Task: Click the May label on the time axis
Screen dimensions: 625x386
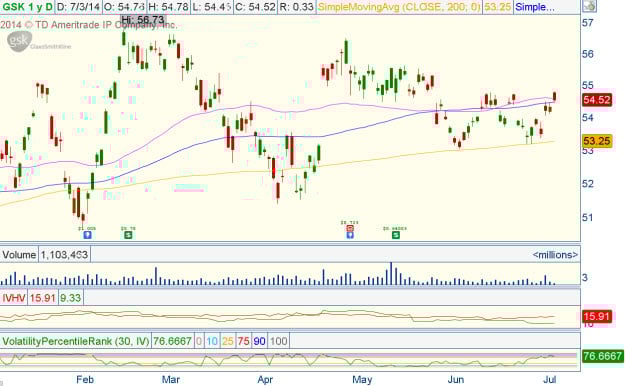Action: pos(362,379)
